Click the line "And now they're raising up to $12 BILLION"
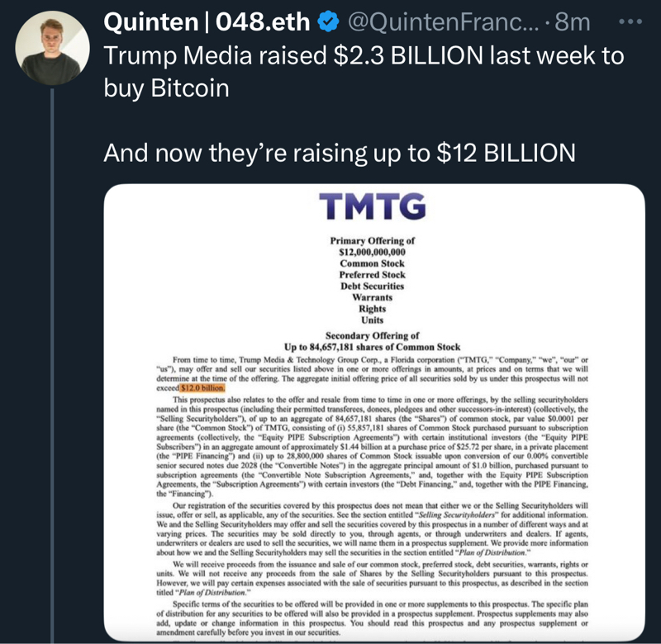The height and width of the screenshot is (644, 661). click(339, 153)
